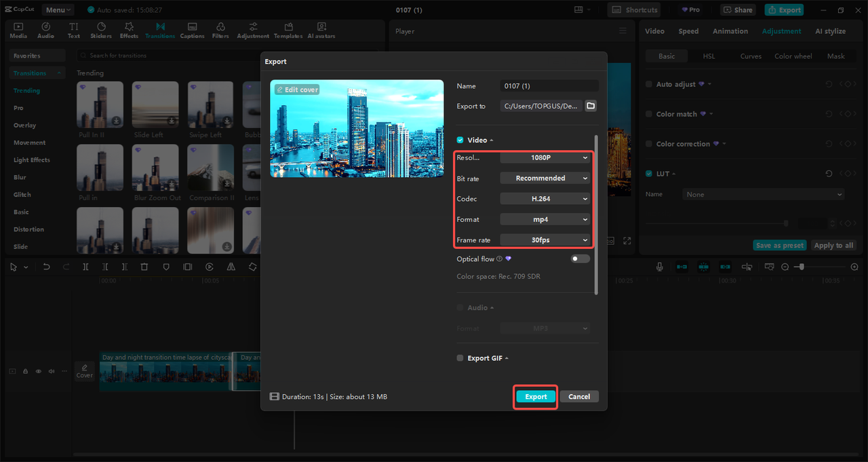Hide the video track with the eye icon
The height and width of the screenshot is (462, 868).
[38, 371]
